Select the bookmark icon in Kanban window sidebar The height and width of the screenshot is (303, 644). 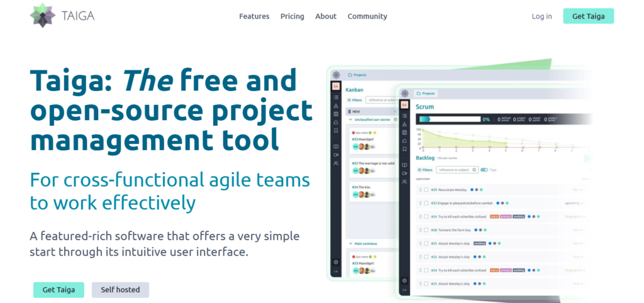[336, 131]
